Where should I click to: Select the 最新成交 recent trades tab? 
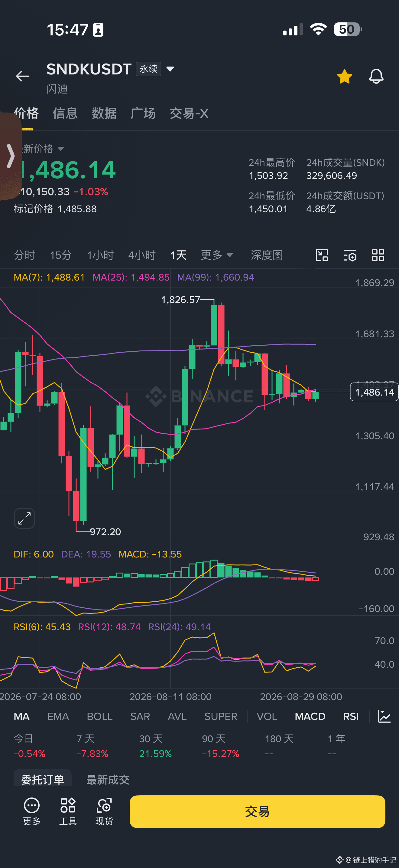coord(108,779)
